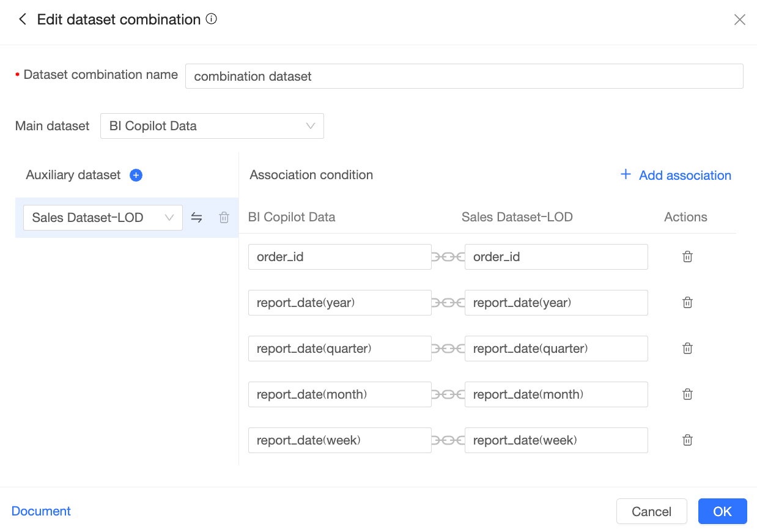
Task: Open the Sales Dataset-LOD report_date(week) field selector
Action: (556, 440)
